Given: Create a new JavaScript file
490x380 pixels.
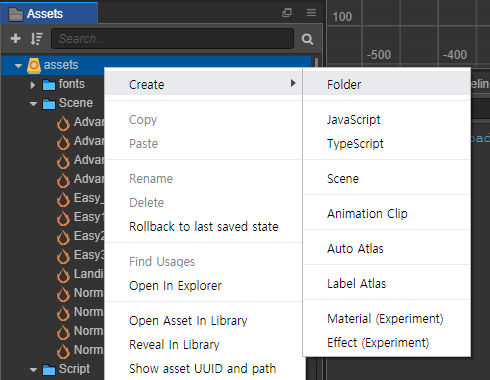Looking at the screenshot, I should (x=387, y=120).
